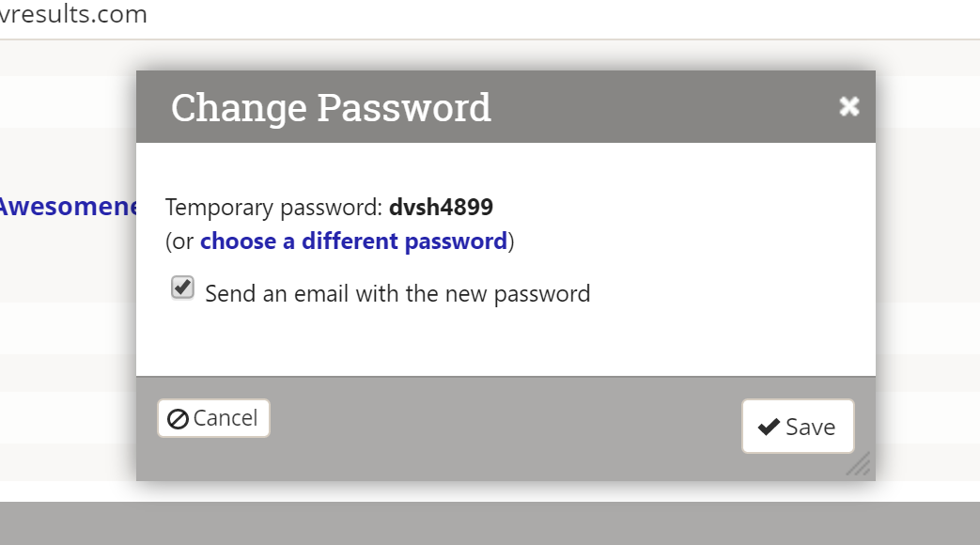Click the checkmark icon on Save
Image resolution: width=980 pixels, height=545 pixels.
769,427
